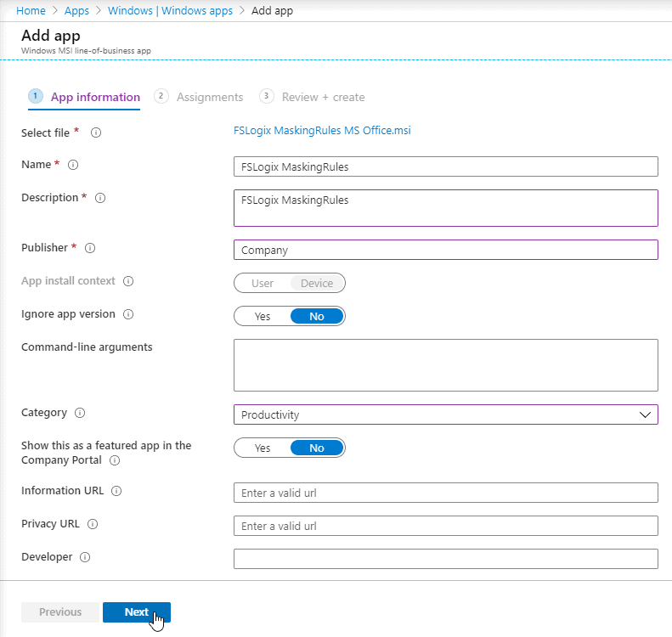Click the App install context info icon

[130, 281]
